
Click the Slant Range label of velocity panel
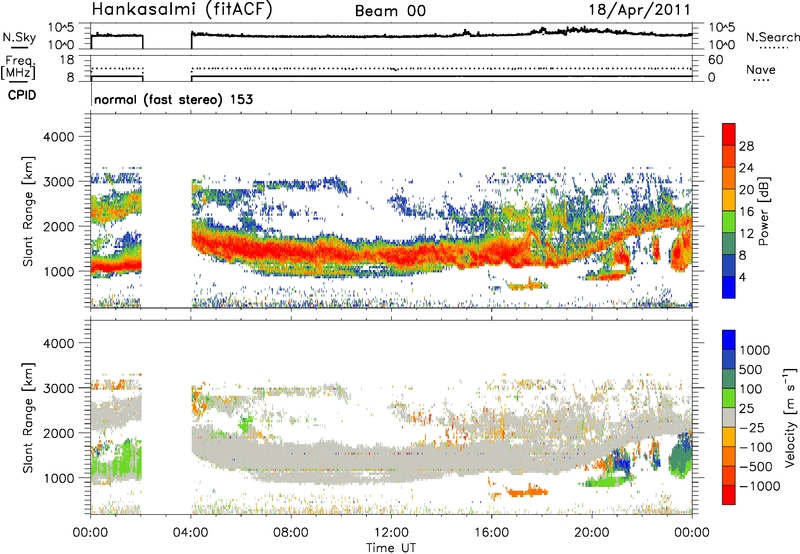coord(28,417)
